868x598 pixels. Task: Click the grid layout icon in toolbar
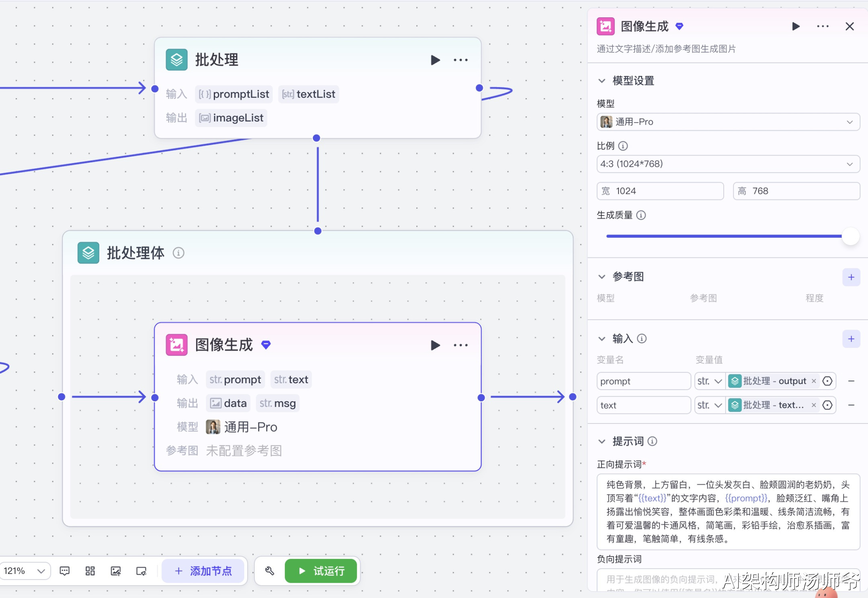(90, 571)
